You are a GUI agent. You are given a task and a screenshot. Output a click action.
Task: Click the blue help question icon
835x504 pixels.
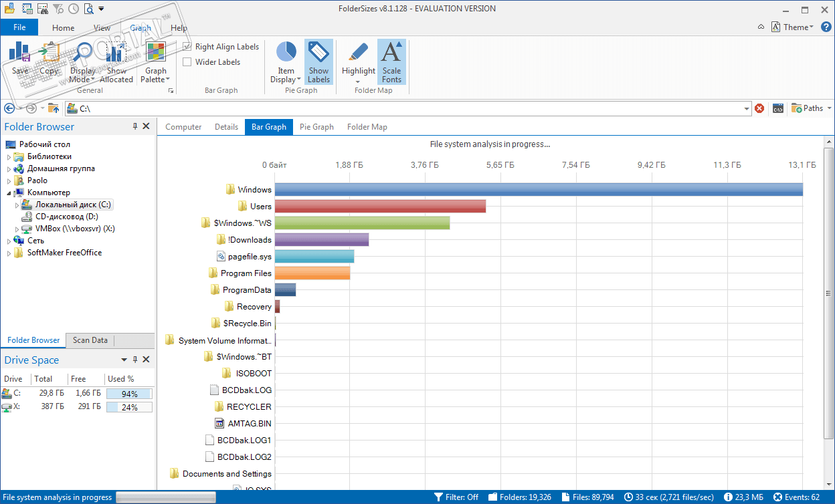(826, 27)
